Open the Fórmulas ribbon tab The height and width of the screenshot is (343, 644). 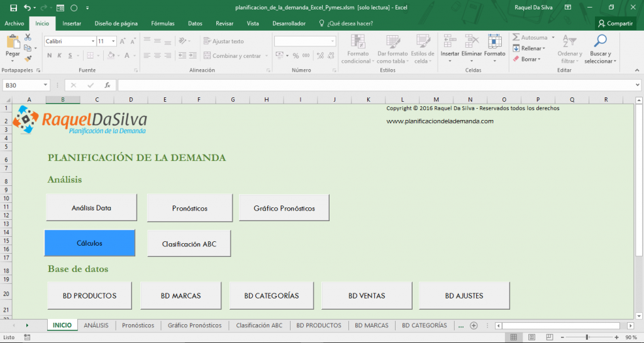click(163, 23)
